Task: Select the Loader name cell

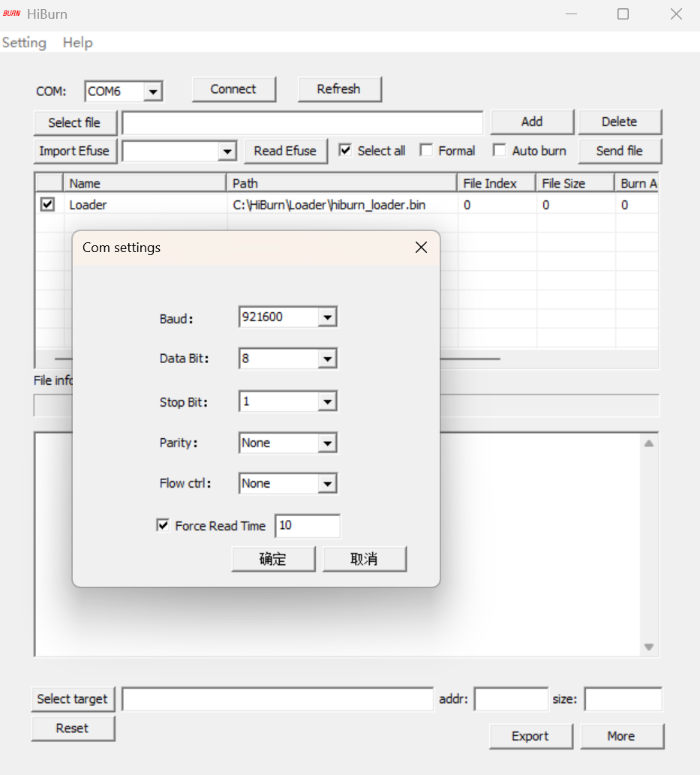Action: 145,205
